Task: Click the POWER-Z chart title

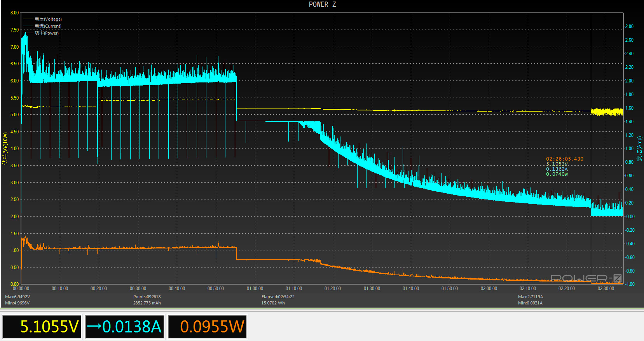Action: click(322, 5)
